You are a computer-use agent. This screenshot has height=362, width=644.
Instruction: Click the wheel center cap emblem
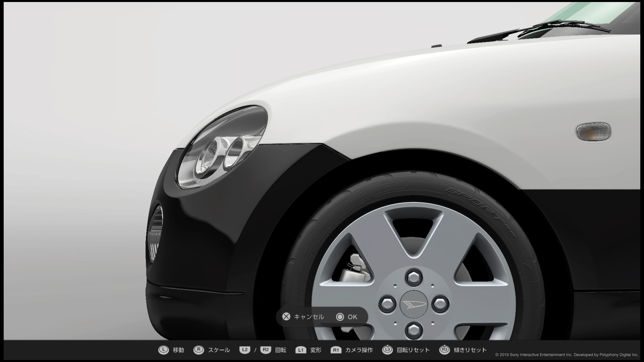coord(413,304)
